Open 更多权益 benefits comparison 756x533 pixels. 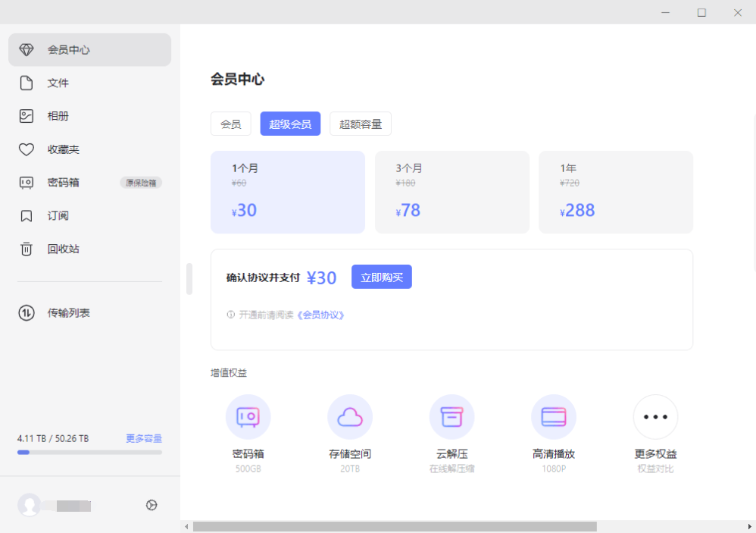tap(655, 416)
